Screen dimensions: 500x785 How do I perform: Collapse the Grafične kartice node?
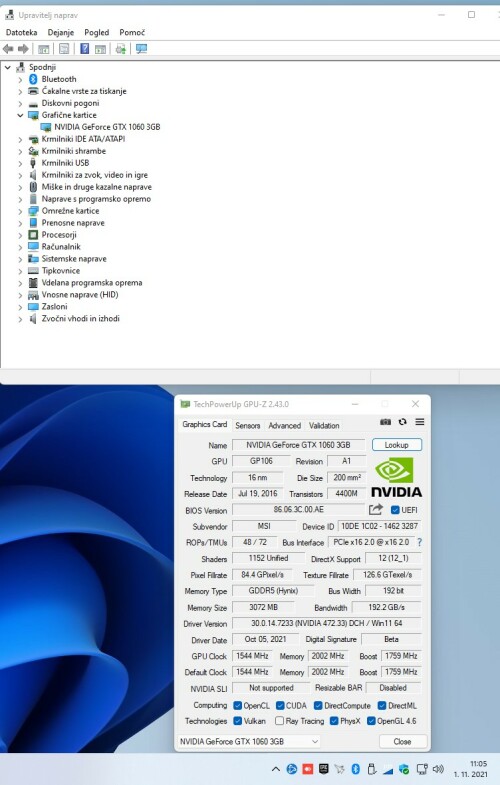pos(20,115)
